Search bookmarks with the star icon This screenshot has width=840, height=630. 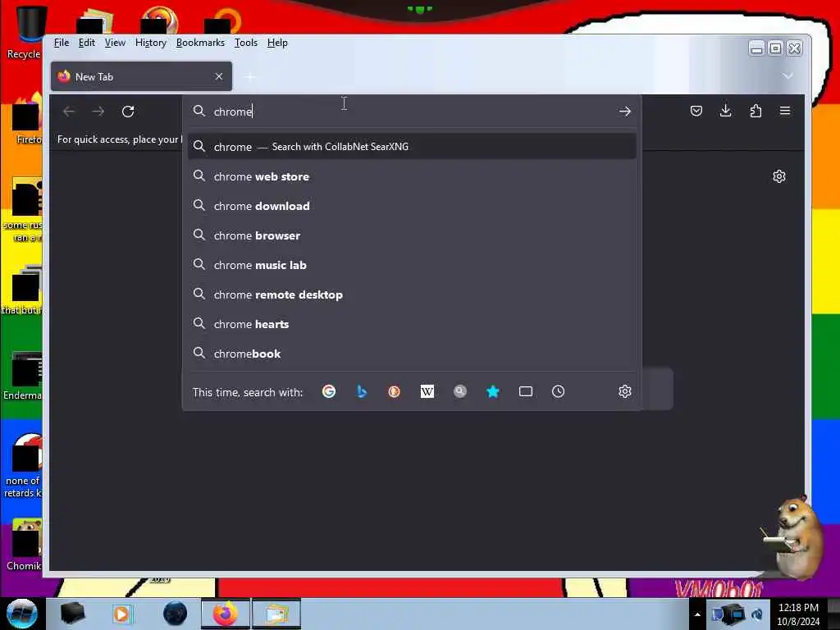(493, 391)
